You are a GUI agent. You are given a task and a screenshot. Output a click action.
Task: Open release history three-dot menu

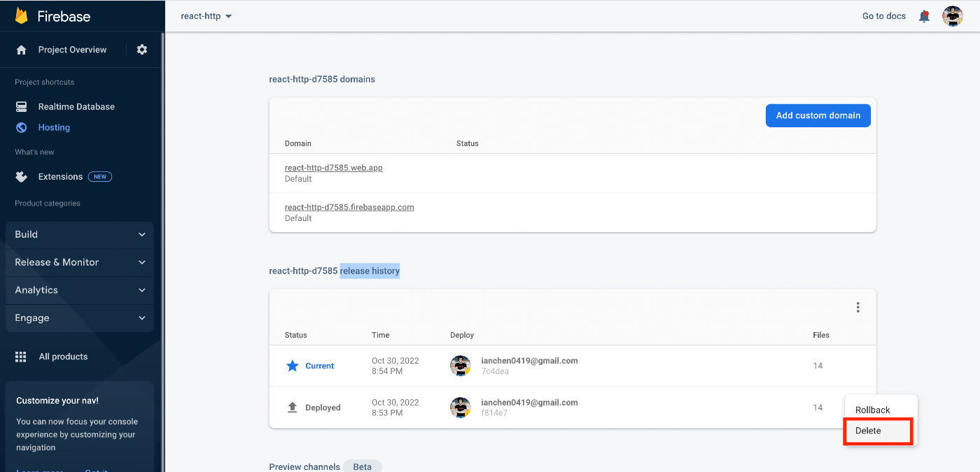click(x=857, y=307)
